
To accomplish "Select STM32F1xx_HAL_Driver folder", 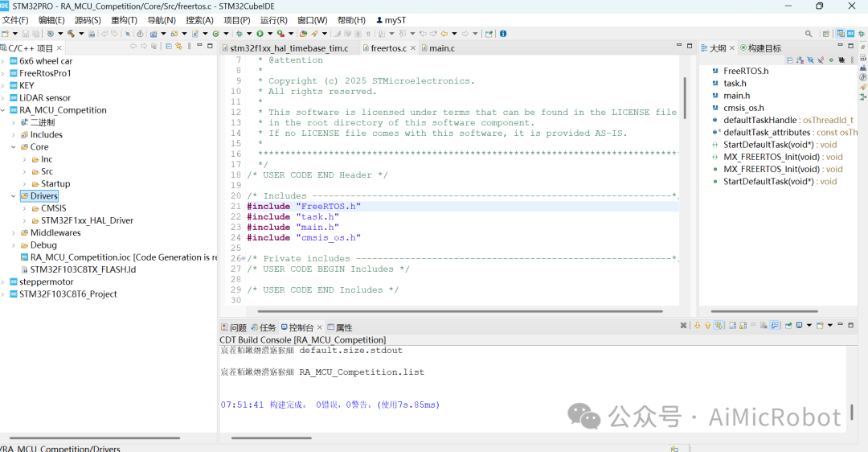I will tap(82, 220).
